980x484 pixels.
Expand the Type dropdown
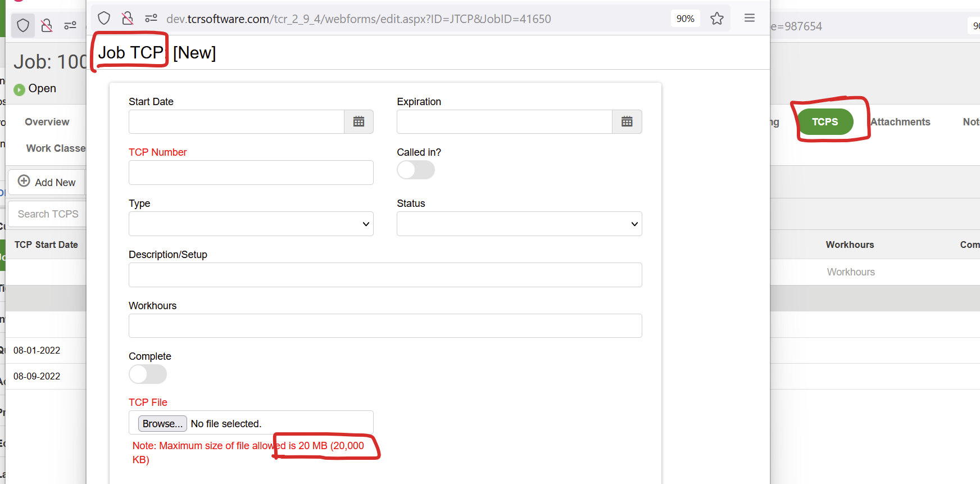[x=251, y=224]
